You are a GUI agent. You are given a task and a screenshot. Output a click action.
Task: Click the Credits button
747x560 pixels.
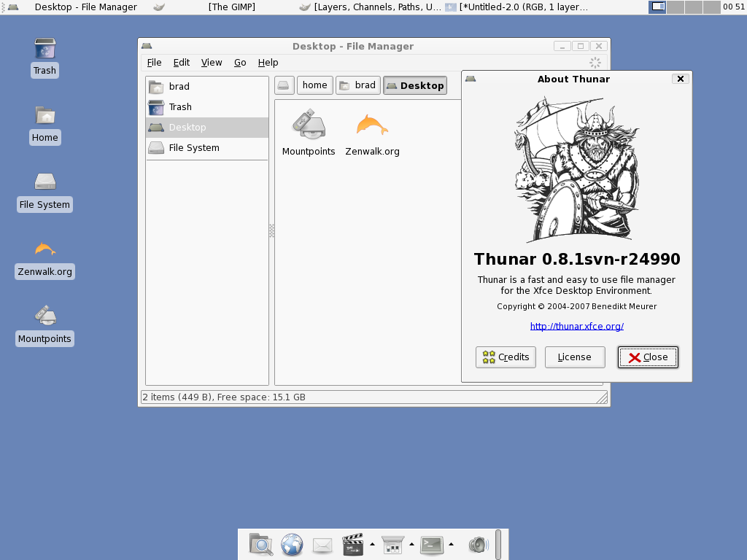pos(506,357)
